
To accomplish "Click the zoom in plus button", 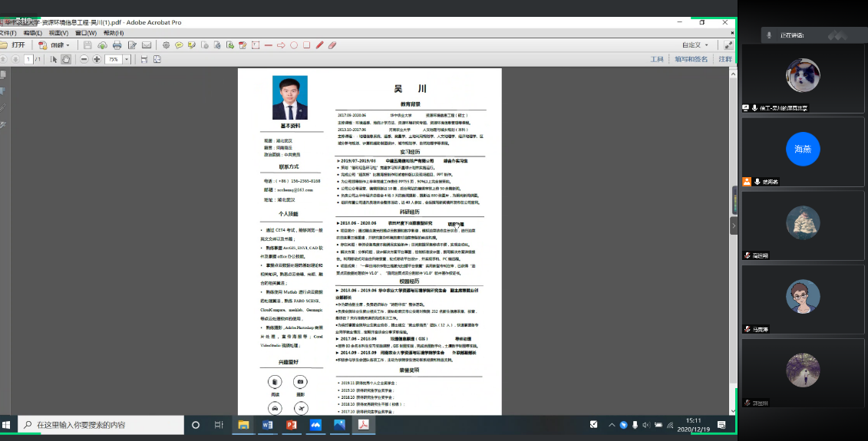I will click(96, 59).
